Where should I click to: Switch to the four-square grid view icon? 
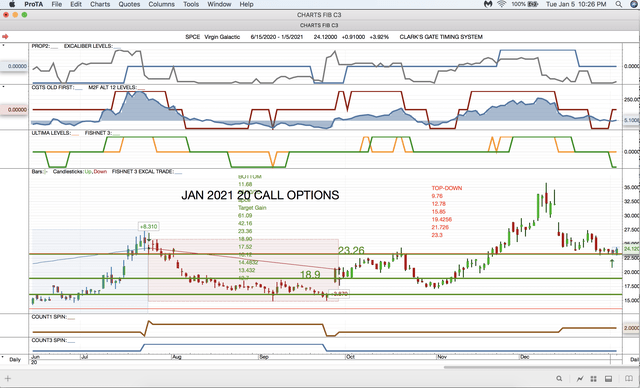click(x=594, y=379)
